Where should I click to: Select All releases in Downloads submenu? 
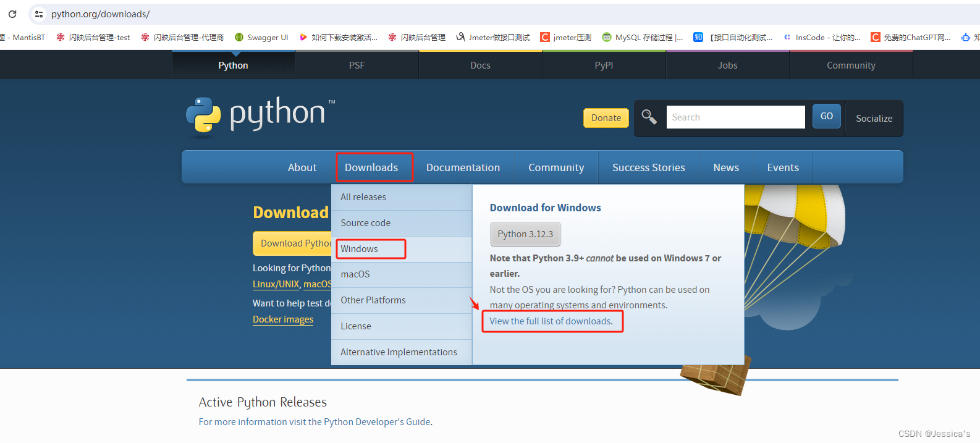[402, 197]
